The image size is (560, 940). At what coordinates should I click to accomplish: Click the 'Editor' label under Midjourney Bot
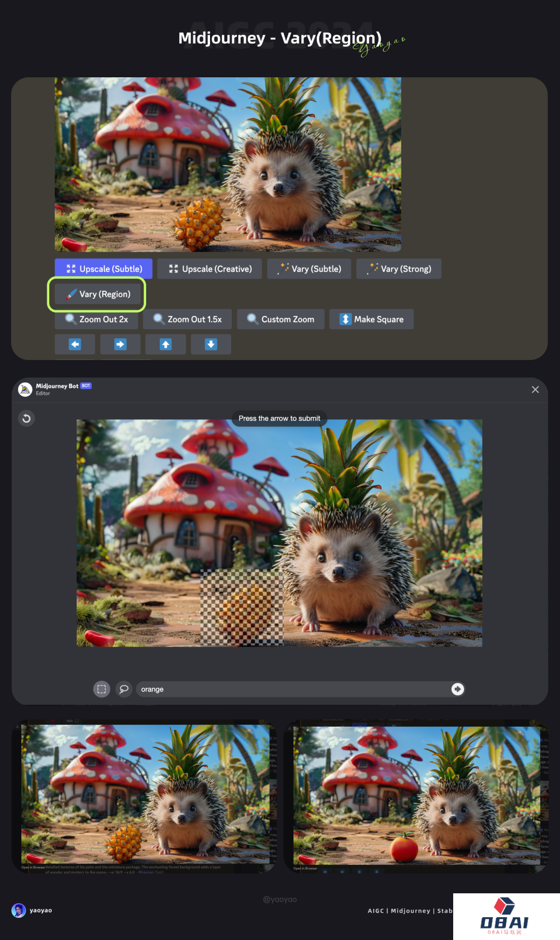(x=43, y=393)
